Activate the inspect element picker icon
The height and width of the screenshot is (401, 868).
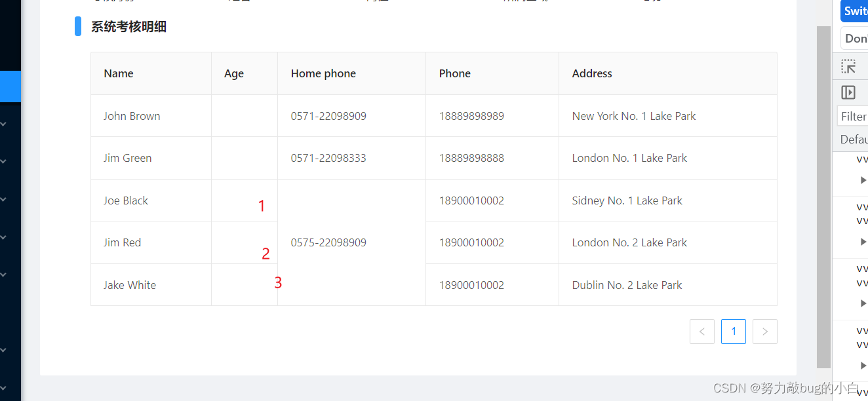click(x=849, y=66)
